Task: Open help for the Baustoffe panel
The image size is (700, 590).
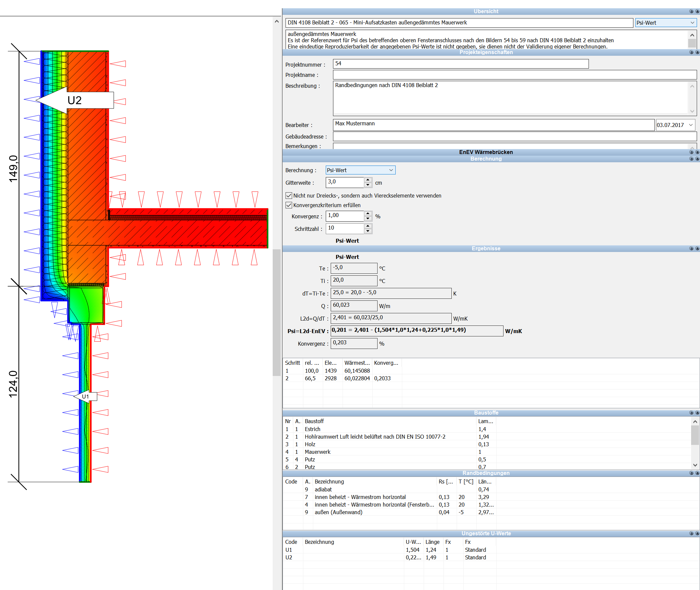Action: point(691,413)
